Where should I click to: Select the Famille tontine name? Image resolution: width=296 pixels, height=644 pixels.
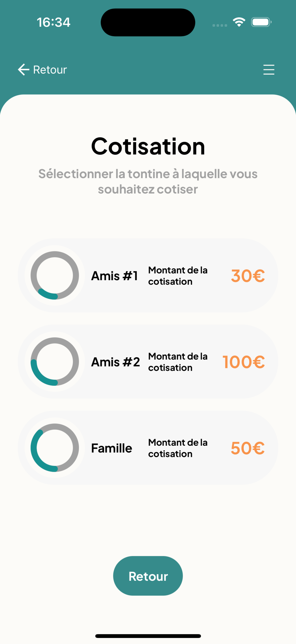pyautogui.click(x=112, y=448)
